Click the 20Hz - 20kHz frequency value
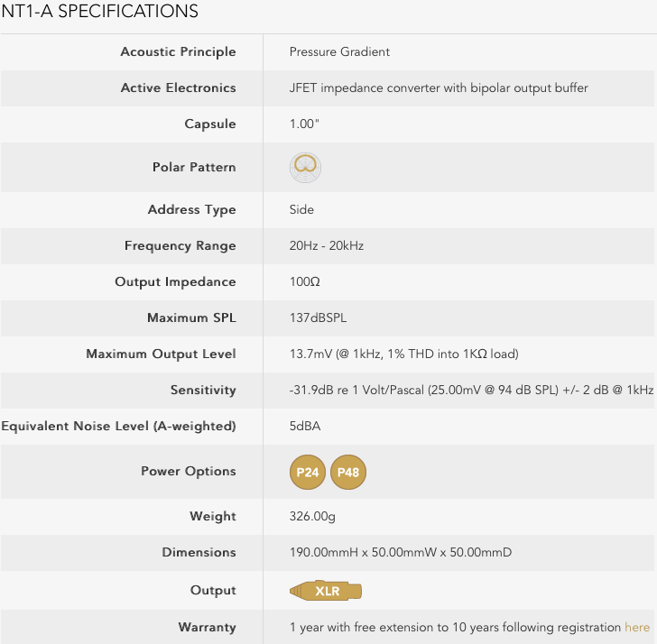Viewport: 657px width, 644px height. click(326, 246)
